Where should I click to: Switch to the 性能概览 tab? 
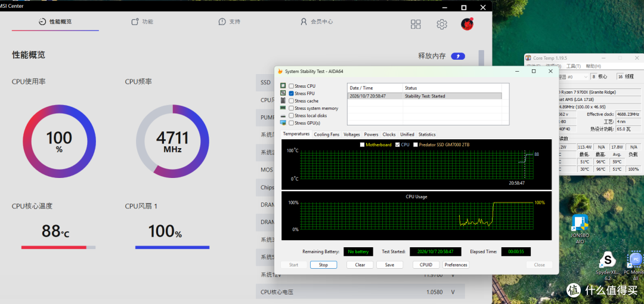[55, 22]
